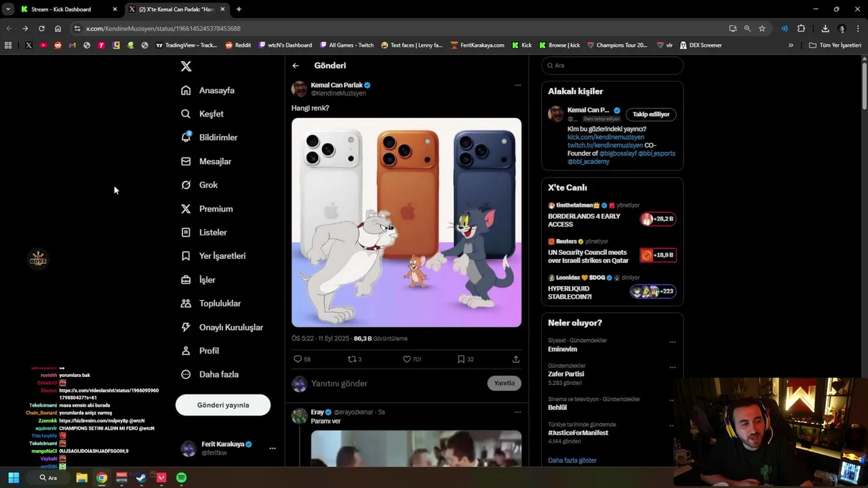Go back with Gönderi arrow
This screenshot has width=868, height=488.
(x=296, y=66)
